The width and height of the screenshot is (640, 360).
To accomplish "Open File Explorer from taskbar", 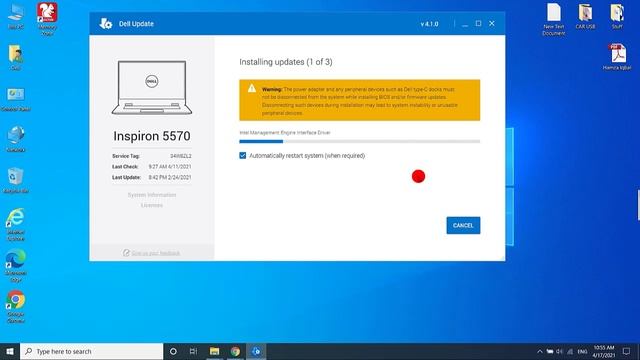I will click(x=214, y=351).
